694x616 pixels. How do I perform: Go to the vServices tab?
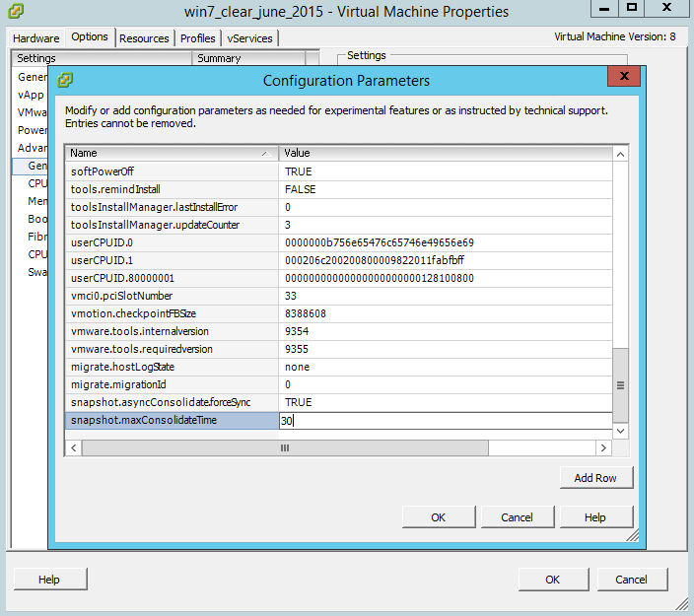click(x=249, y=38)
